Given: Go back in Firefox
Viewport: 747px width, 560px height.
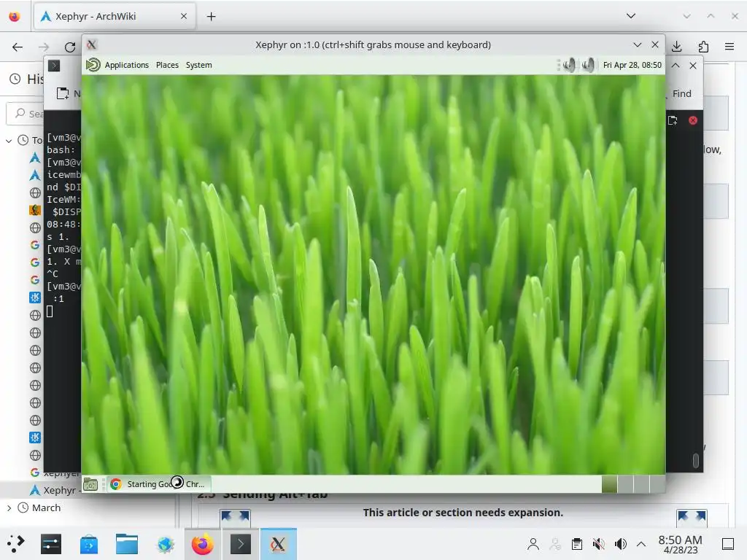Looking at the screenshot, I should [x=18, y=47].
